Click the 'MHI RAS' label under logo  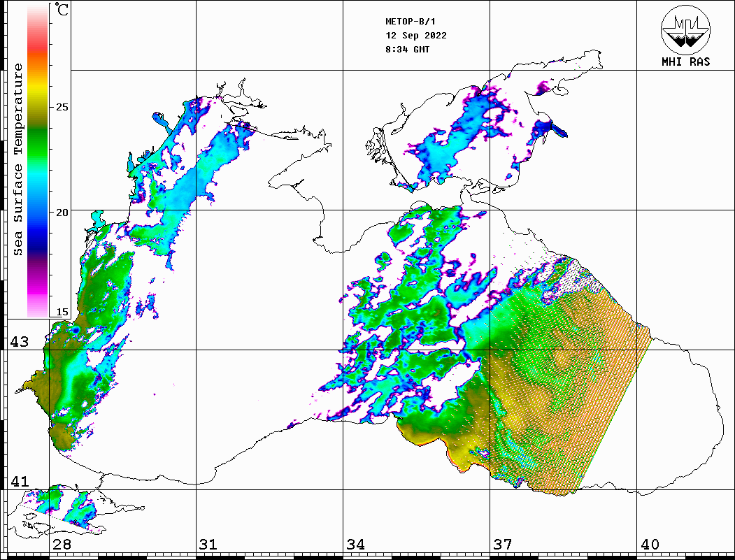tap(685, 62)
